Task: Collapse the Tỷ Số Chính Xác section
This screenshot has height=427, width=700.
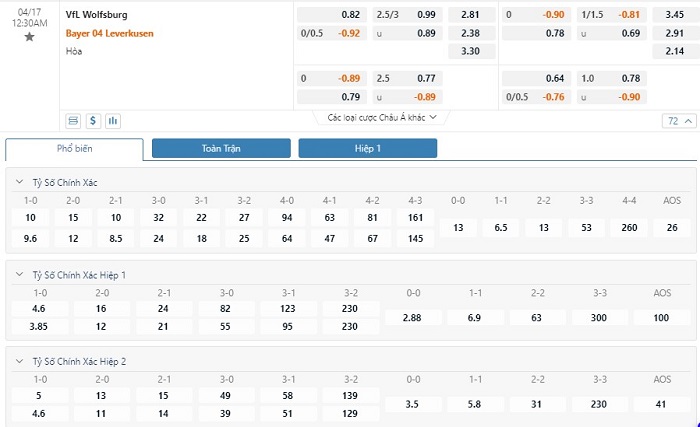Action: (x=21, y=182)
